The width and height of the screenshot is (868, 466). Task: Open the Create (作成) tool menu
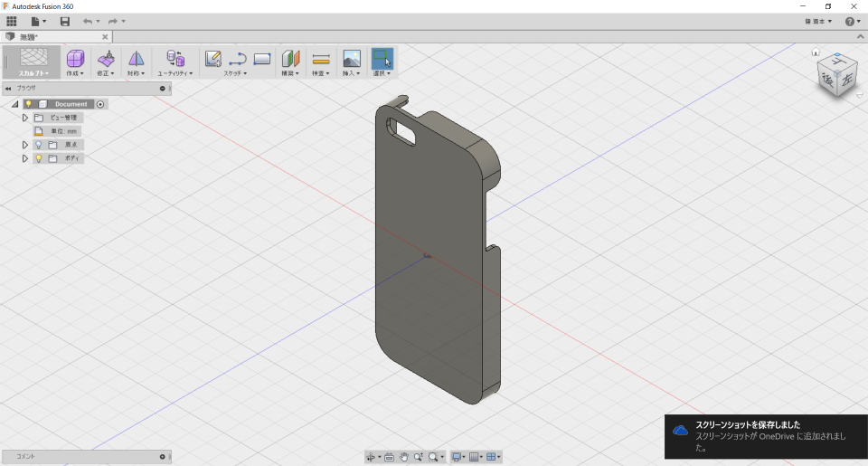point(75,62)
